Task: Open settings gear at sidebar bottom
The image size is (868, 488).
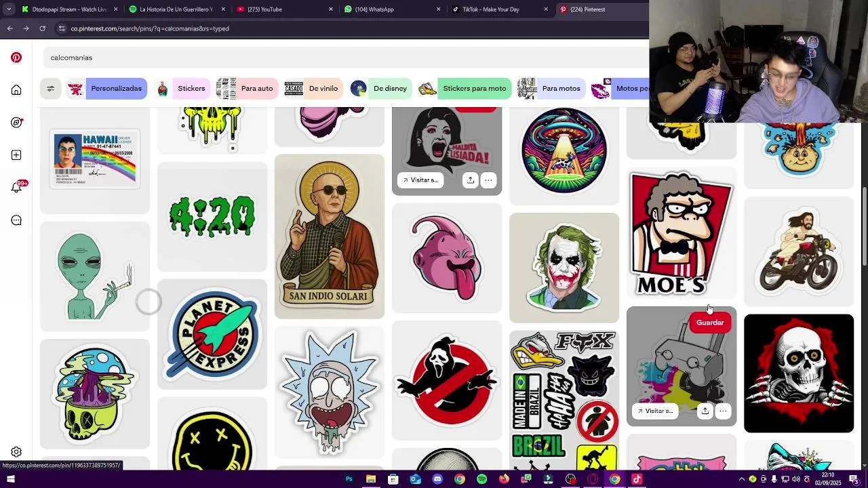Action: click(16, 452)
